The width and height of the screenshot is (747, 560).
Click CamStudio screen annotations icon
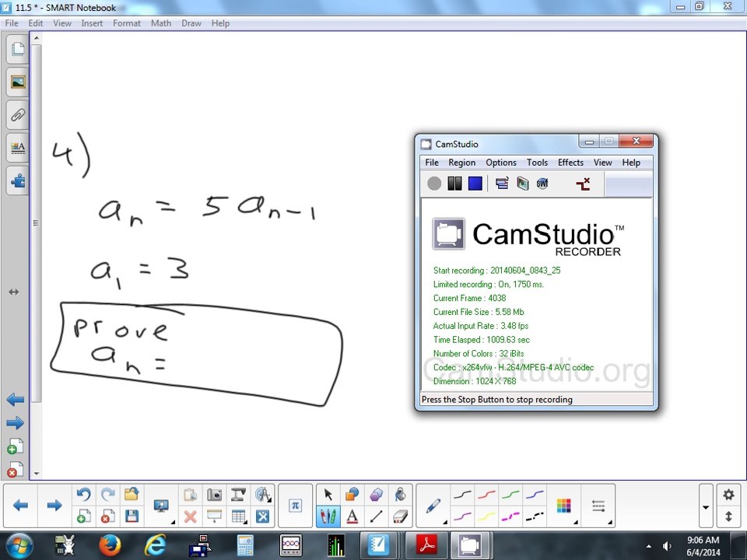coord(583,184)
